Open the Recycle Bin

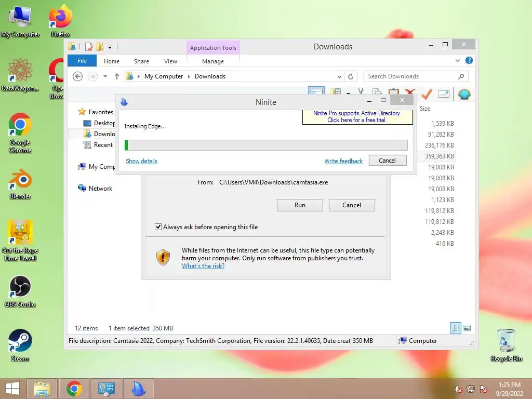click(506, 345)
